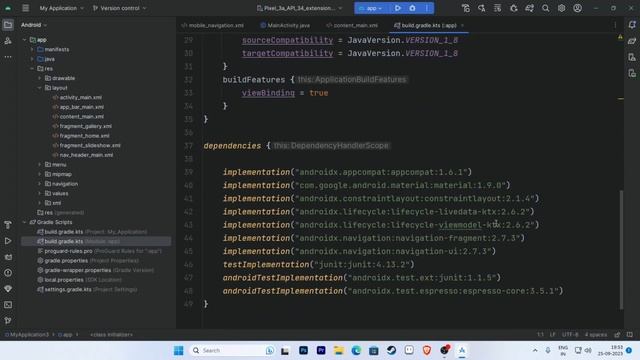Image resolution: width=640 pixels, height=360 pixels.
Task: Expand the manifests folder
Action: pyautogui.click(x=32, y=49)
